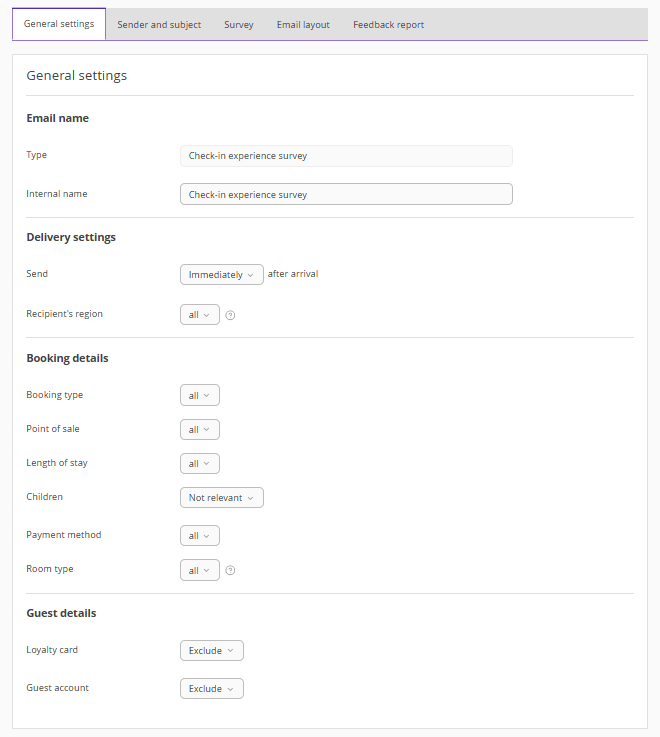660x737 pixels.
Task: Expand the Room type dropdown
Action: click(199, 570)
